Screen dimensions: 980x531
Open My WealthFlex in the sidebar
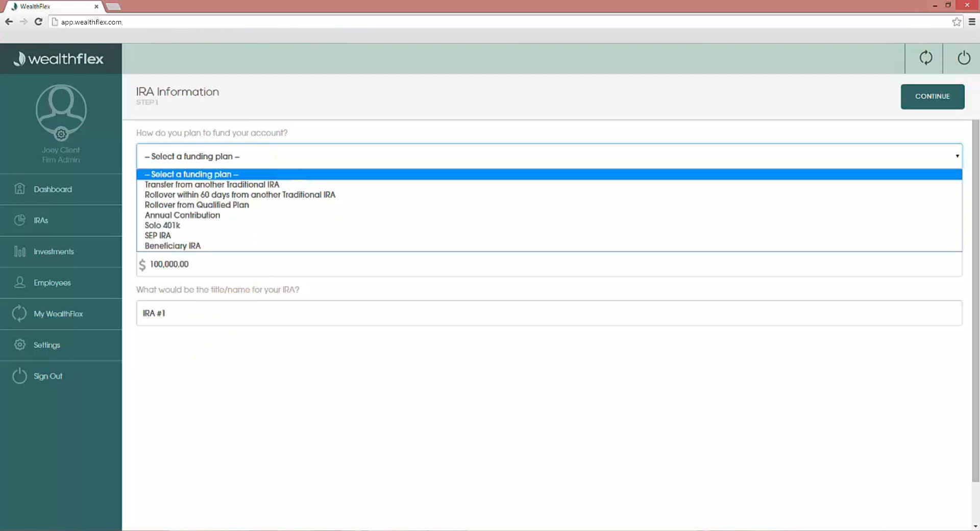pos(58,313)
